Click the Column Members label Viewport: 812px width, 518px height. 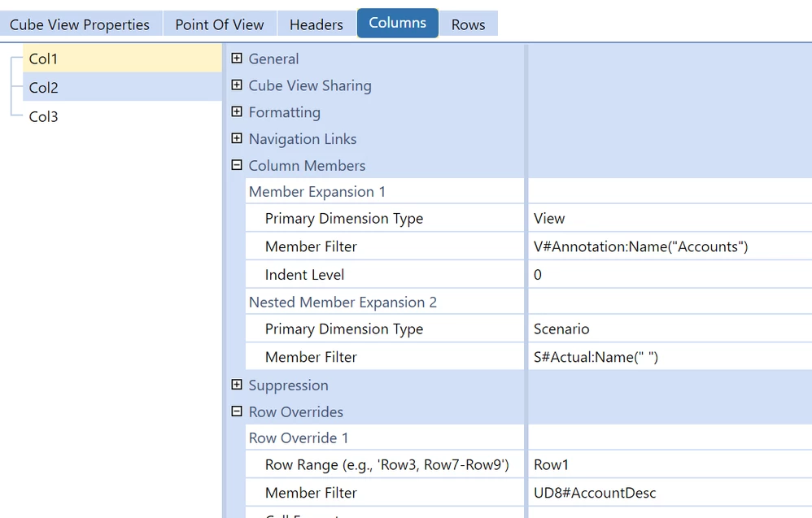[x=307, y=166]
